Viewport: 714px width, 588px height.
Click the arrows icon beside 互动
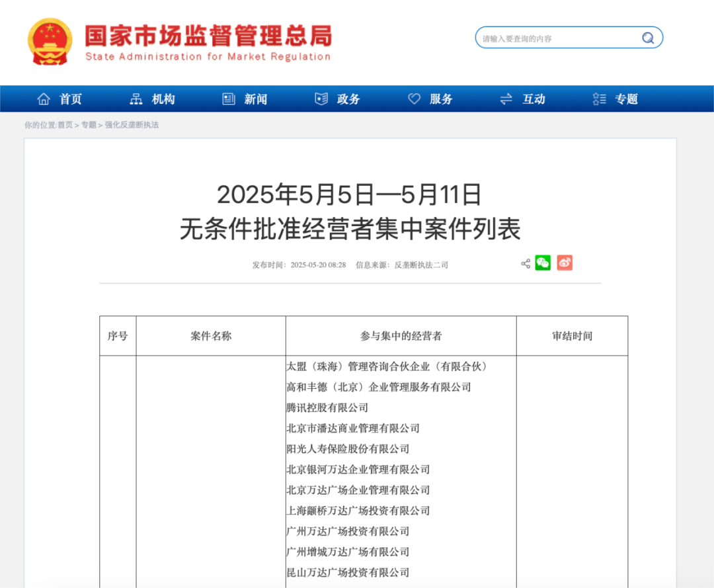click(x=506, y=99)
